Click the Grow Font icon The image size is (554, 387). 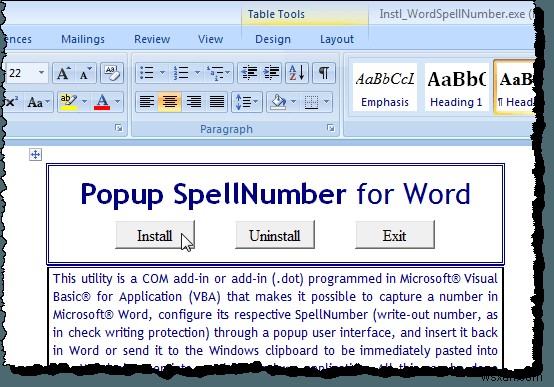(63, 73)
